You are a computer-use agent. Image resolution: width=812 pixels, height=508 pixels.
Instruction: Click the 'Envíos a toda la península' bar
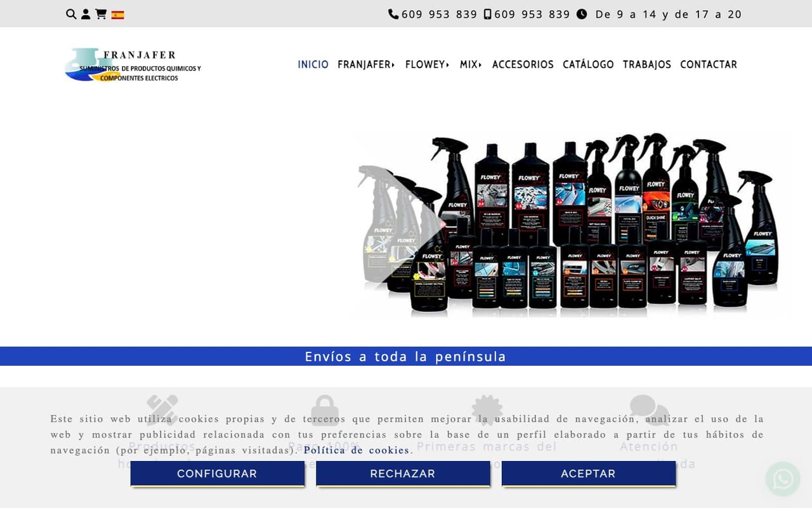tap(406, 356)
